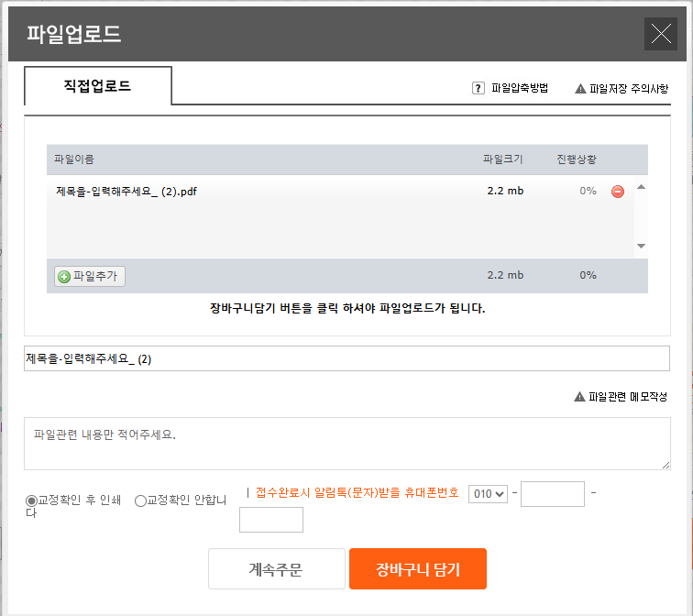The width and height of the screenshot is (693, 616).
Task: Click the 파일추가 button label
Action: 95,276
